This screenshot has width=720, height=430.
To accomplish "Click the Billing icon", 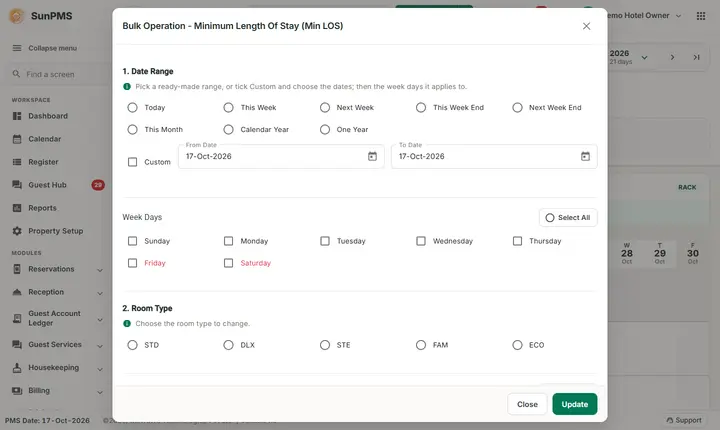I will 17,390.
